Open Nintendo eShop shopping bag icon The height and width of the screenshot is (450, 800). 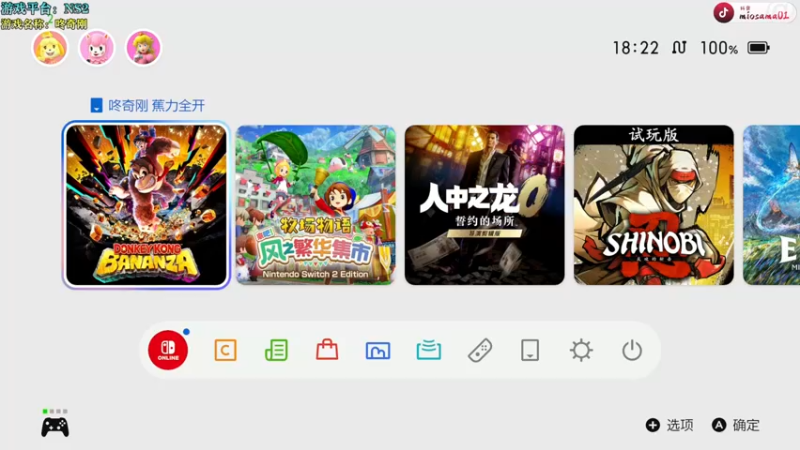click(x=327, y=350)
